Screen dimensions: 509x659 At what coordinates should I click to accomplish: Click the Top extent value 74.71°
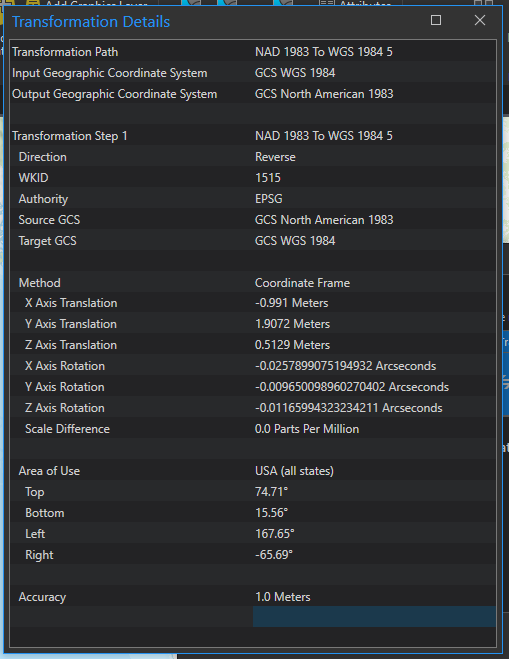pyautogui.click(x=272, y=492)
